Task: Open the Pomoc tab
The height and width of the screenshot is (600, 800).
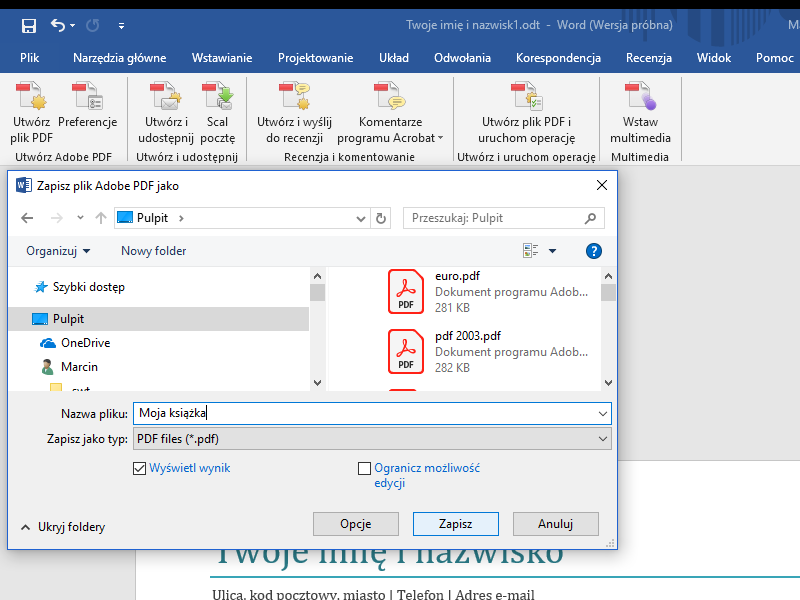Action: (774, 58)
